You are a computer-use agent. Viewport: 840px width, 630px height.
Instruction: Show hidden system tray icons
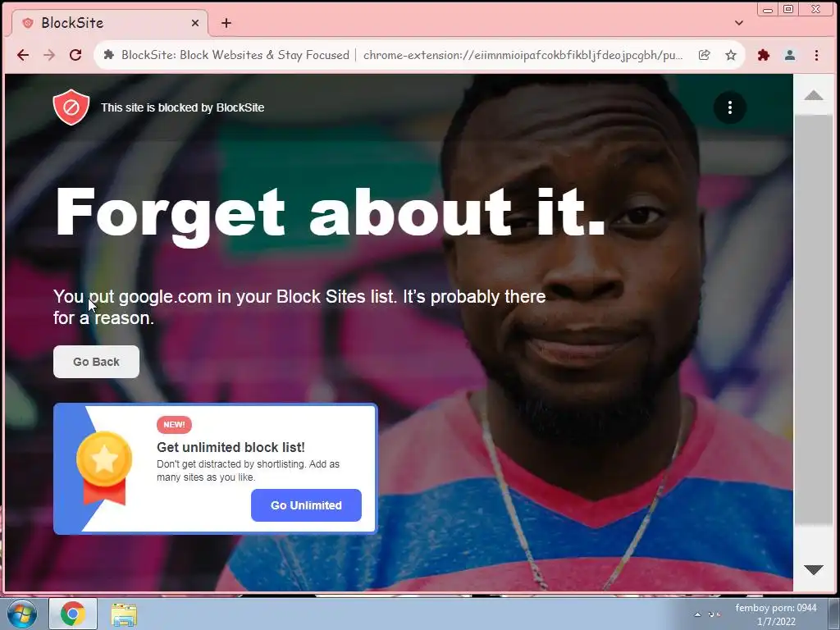pyautogui.click(x=697, y=614)
